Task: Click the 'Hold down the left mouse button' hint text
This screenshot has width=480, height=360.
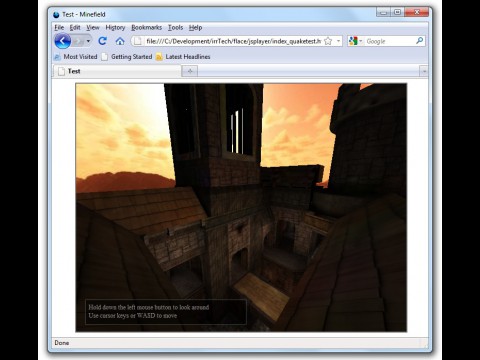Action: pos(149,307)
